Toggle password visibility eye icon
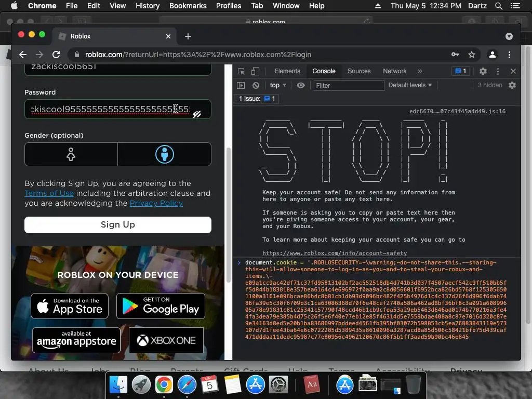The height and width of the screenshot is (399, 532). (x=197, y=114)
